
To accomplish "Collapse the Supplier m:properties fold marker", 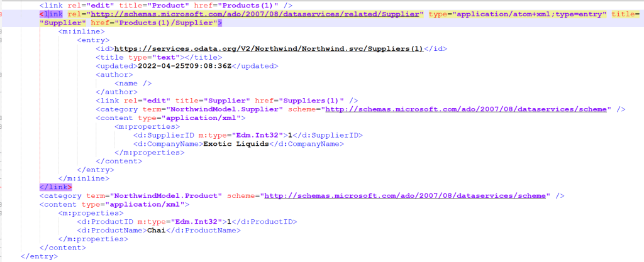I will coord(2,126).
